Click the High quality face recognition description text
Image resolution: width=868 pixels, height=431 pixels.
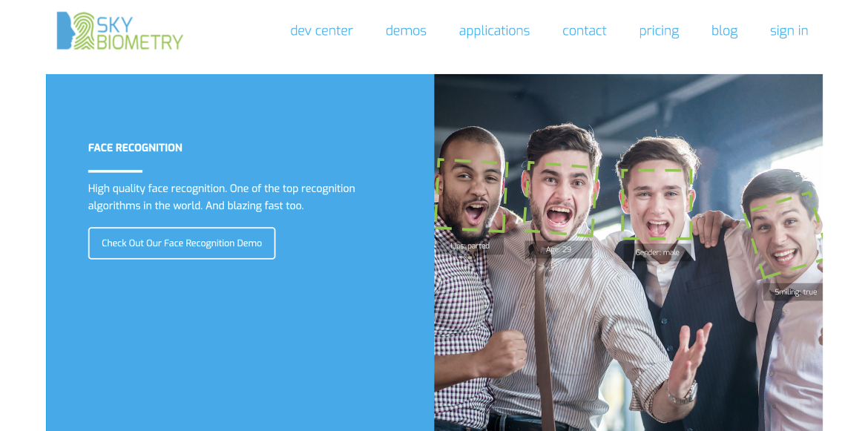pyautogui.click(x=221, y=197)
